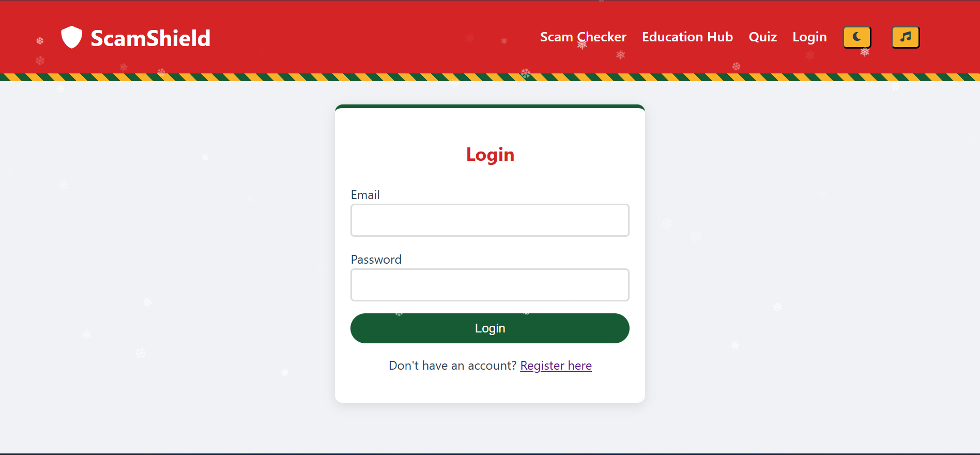This screenshot has height=455, width=980.
Task: Toggle dark mode with the moon icon
Action: coord(857,37)
